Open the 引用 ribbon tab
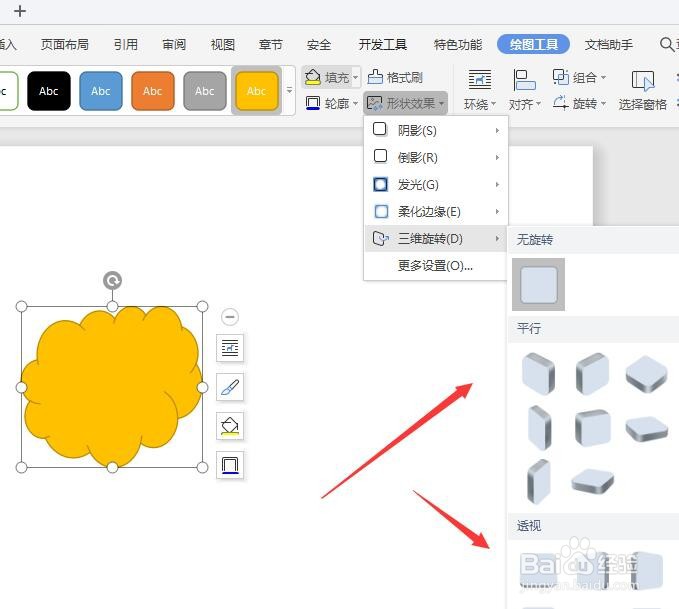Screen dimensions: 679x609 coord(126,44)
